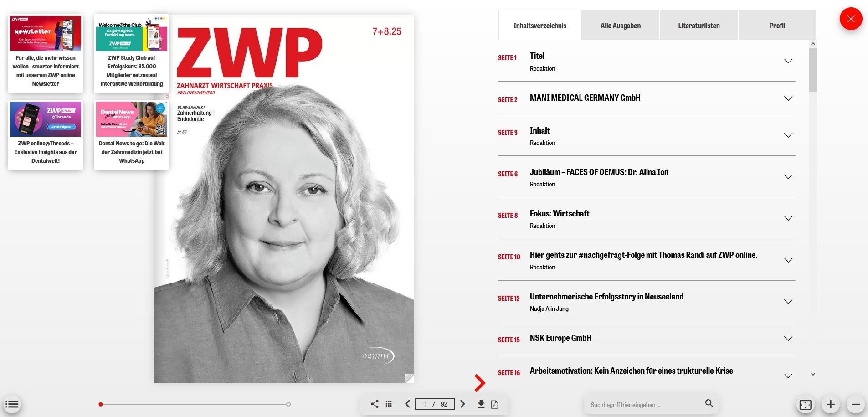
Task: Click the share icon in bottom toolbar
Action: pos(375,404)
